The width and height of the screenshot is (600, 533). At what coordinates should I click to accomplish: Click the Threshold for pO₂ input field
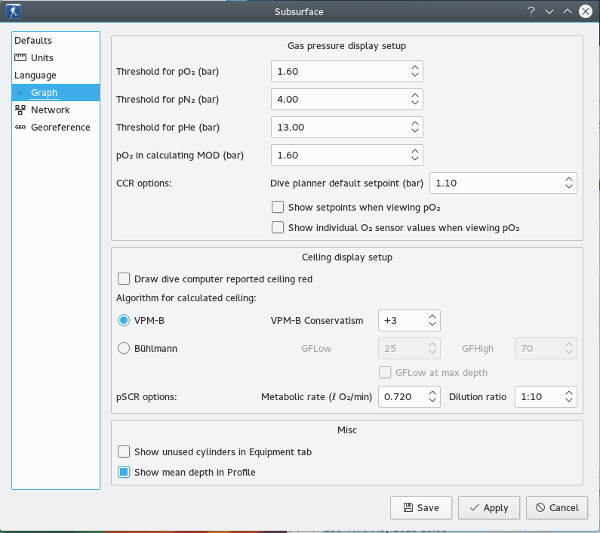(347, 71)
